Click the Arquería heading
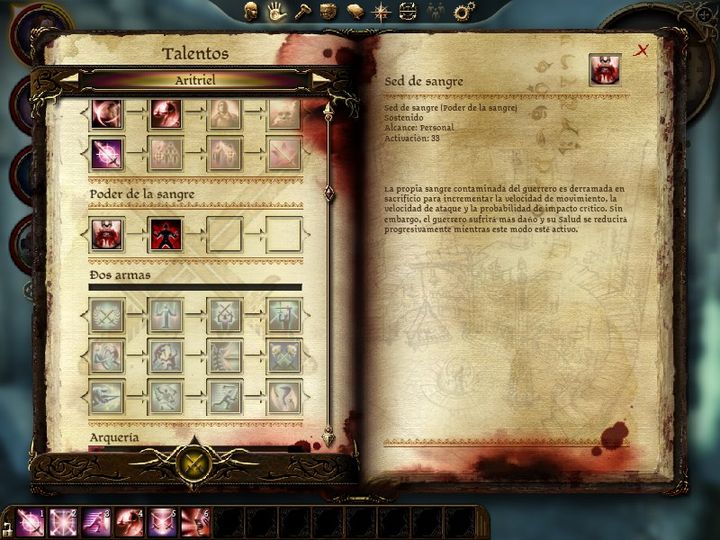 [114, 437]
